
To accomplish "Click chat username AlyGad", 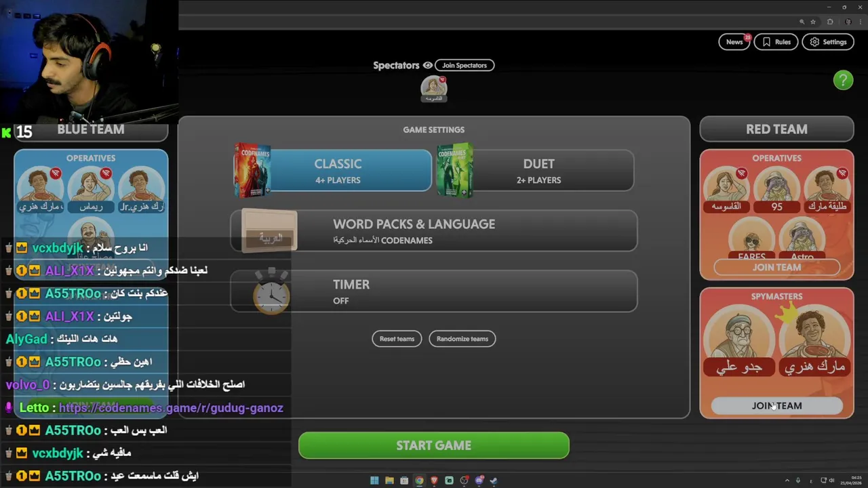I will (26, 339).
